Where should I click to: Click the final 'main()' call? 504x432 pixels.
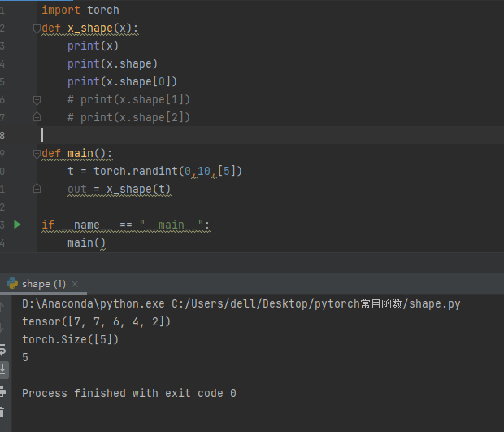(86, 242)
